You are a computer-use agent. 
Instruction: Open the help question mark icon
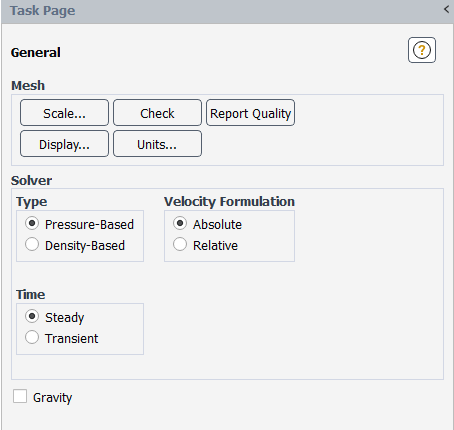(x=422, y=50)
